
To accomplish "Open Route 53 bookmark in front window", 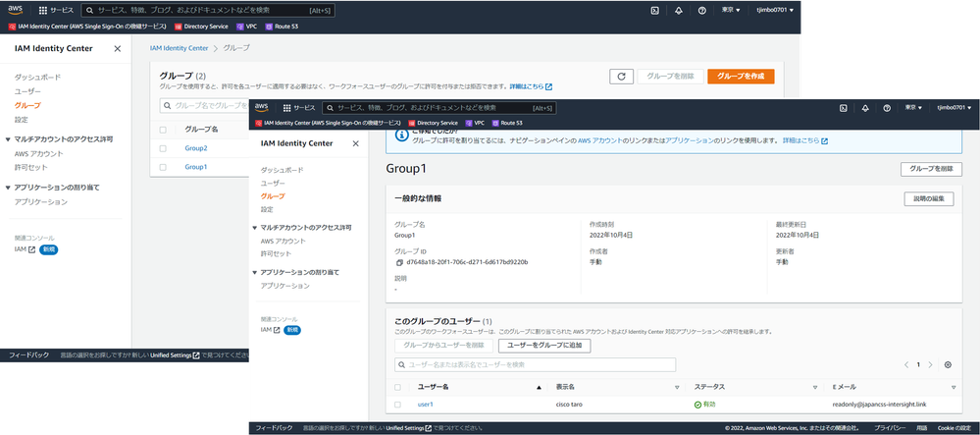I will 507,123.
